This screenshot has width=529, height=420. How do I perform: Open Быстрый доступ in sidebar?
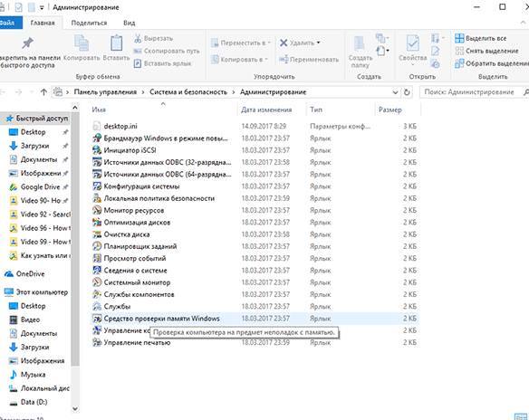(x=37, y=119)
